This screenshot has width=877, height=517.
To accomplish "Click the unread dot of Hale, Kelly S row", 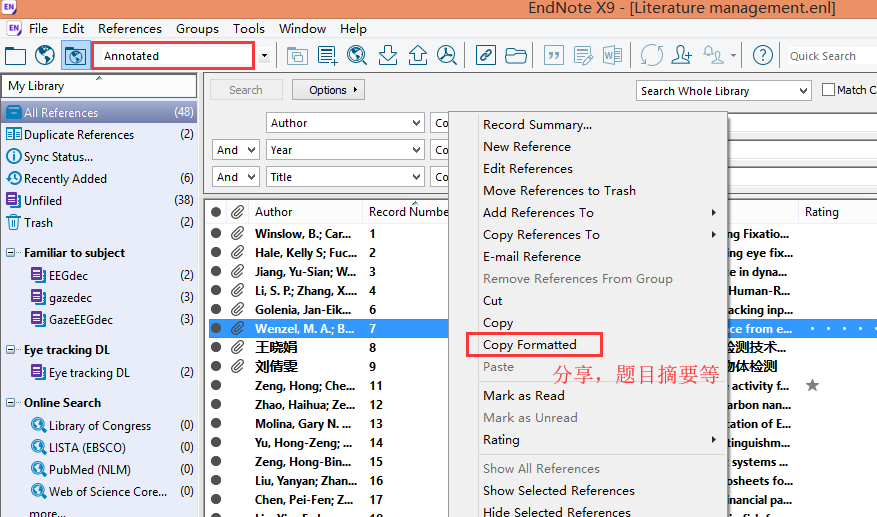I will pos(216,252).
